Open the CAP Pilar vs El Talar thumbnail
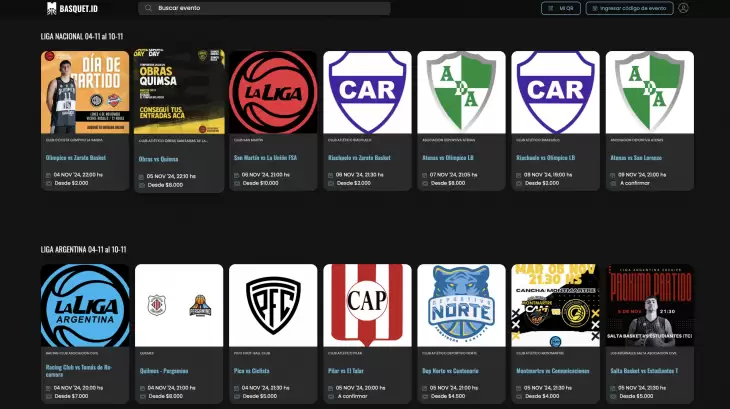The image size is (730, 409). (x=367, y=305)
